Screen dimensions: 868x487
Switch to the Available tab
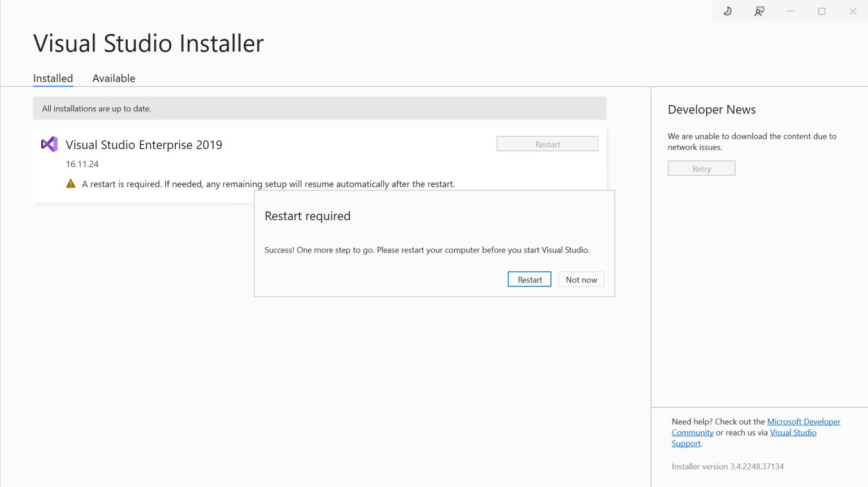pyautogui.click(x=114, y=78)
